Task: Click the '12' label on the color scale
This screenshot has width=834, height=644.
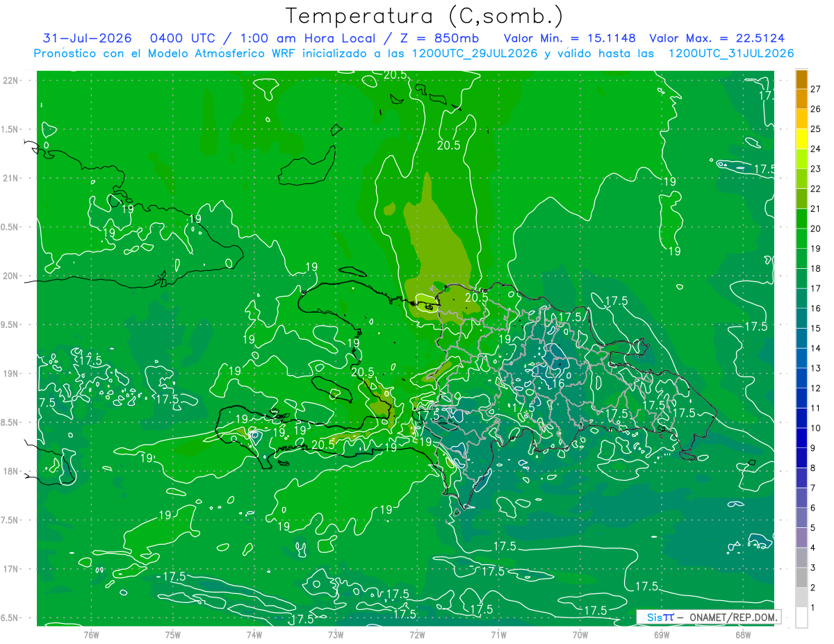Action: 816,388
